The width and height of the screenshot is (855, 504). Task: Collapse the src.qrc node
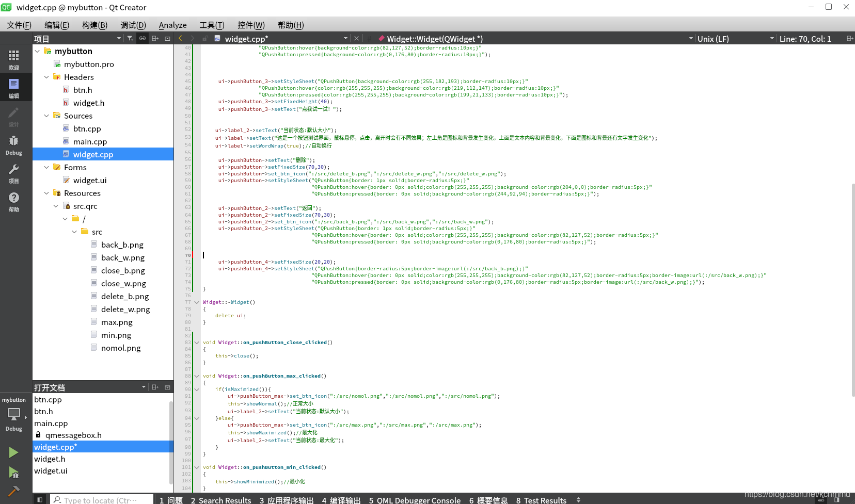click(56, 206)
